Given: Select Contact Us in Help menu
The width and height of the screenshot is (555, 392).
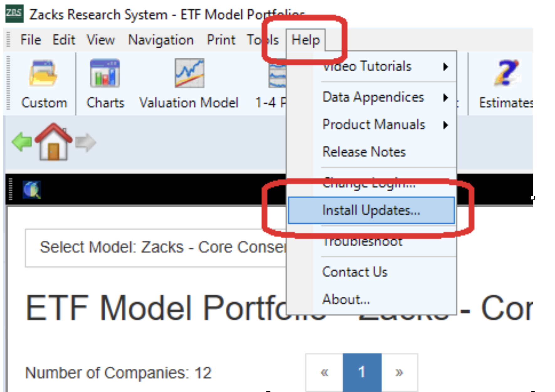Looking at the screenshot, I should pos(372,272).
